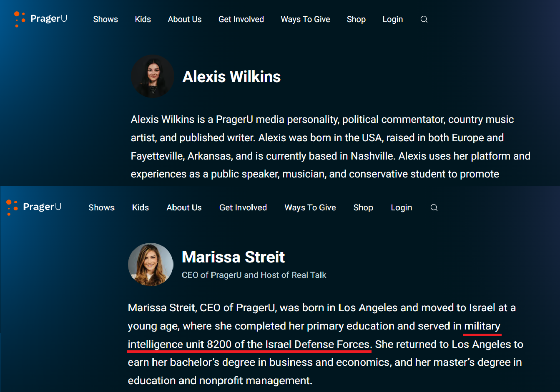Open Kids menu on Alexis Wilkins page
This screenshot has height=392, width=560.
tap(143, 19)
